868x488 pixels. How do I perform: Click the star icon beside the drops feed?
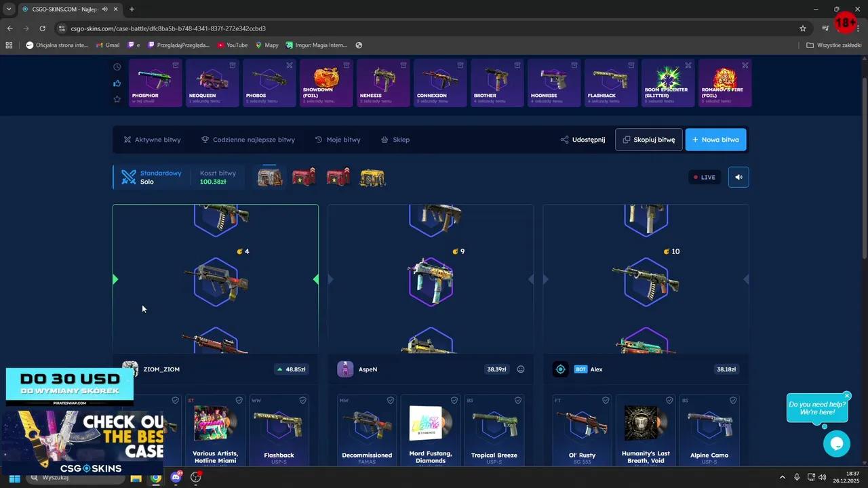117,99
